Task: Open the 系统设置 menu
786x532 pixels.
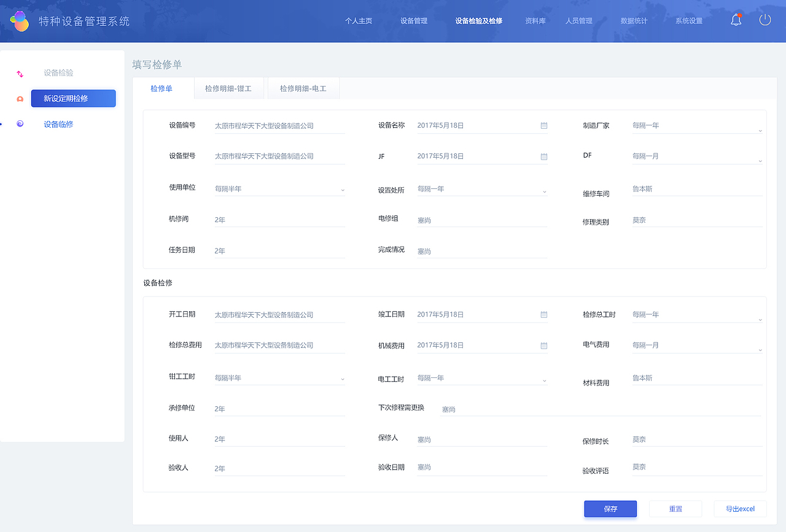Action: pos(688,20)
